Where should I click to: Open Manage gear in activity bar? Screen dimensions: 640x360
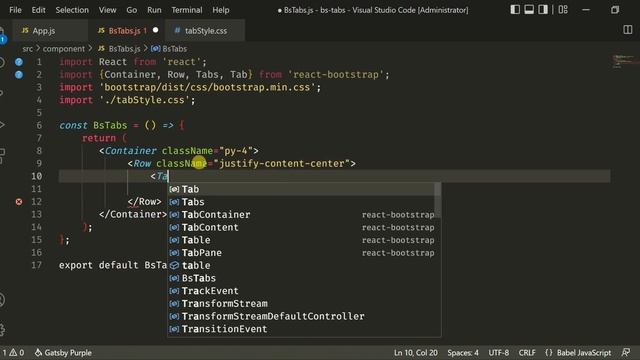click(2, 330)
